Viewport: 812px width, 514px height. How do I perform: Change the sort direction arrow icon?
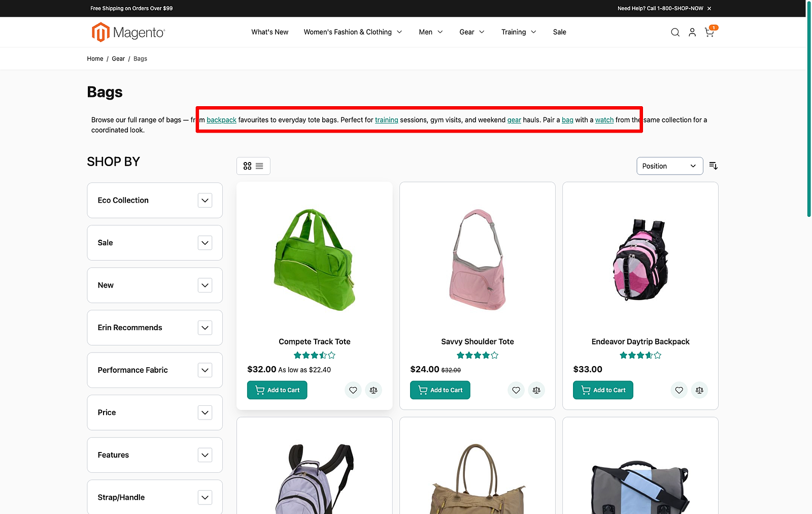tap(714, 166)
